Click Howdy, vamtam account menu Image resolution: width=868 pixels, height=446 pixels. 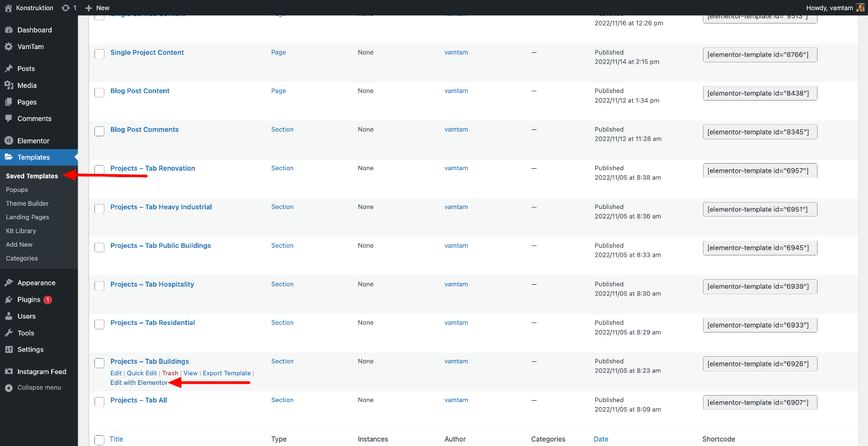tap(835, 8)
